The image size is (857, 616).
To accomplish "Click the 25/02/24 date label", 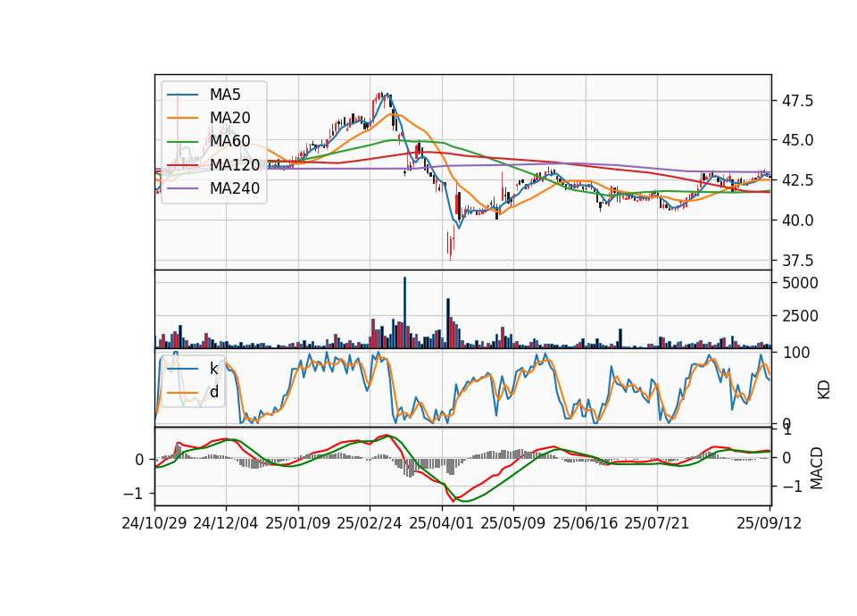I will tap(370, 523).
